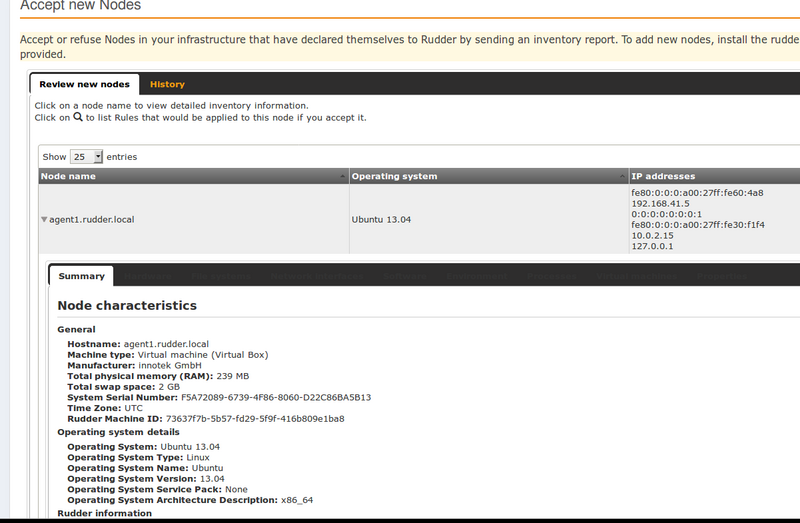Image resolution: width=800 pixels, height=523 pixels.
Task: Click Total swap space value 2 GB
Action: tap(169, 387)
